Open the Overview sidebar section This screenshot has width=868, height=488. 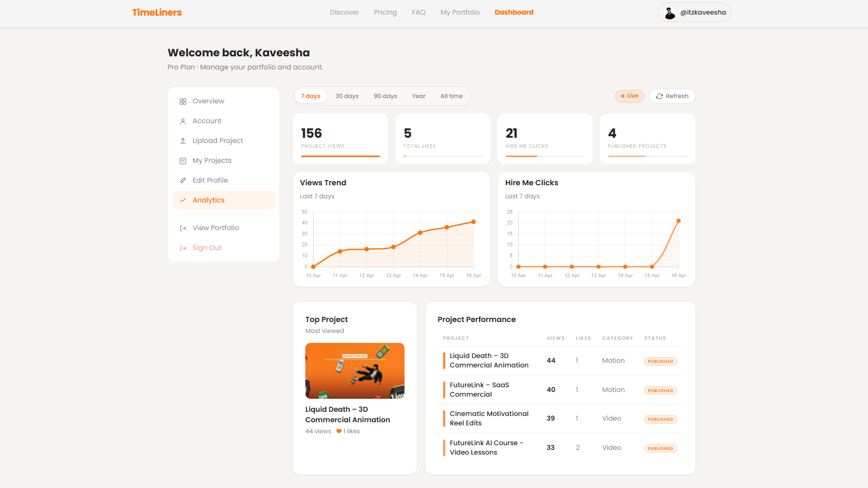click(223, 101)
